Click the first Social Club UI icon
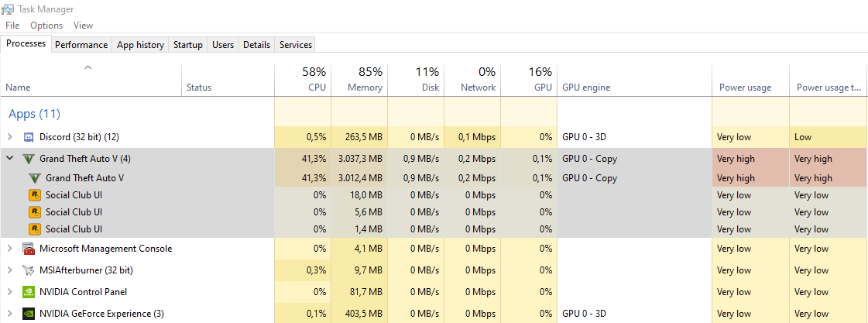 (x=35, y=195)
